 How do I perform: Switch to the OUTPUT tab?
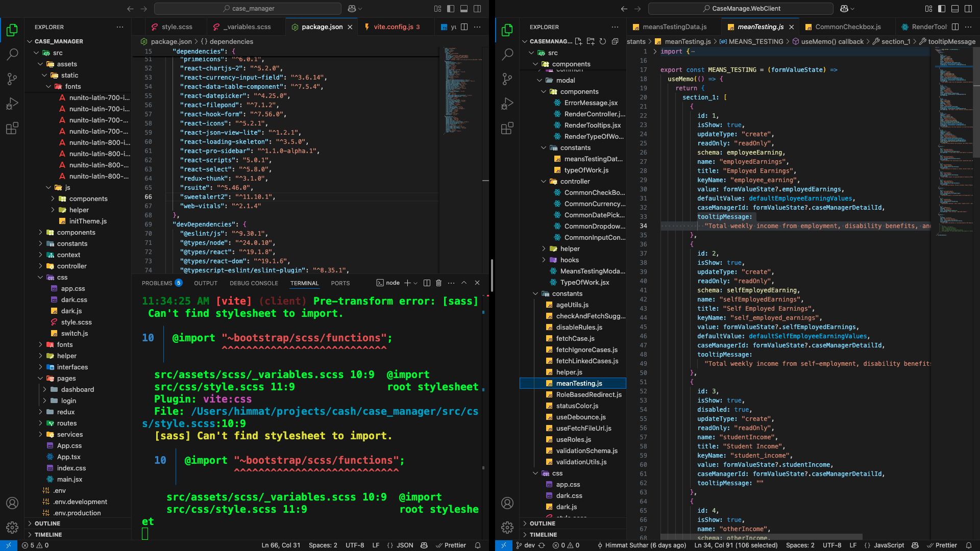[x=205, y=283]
